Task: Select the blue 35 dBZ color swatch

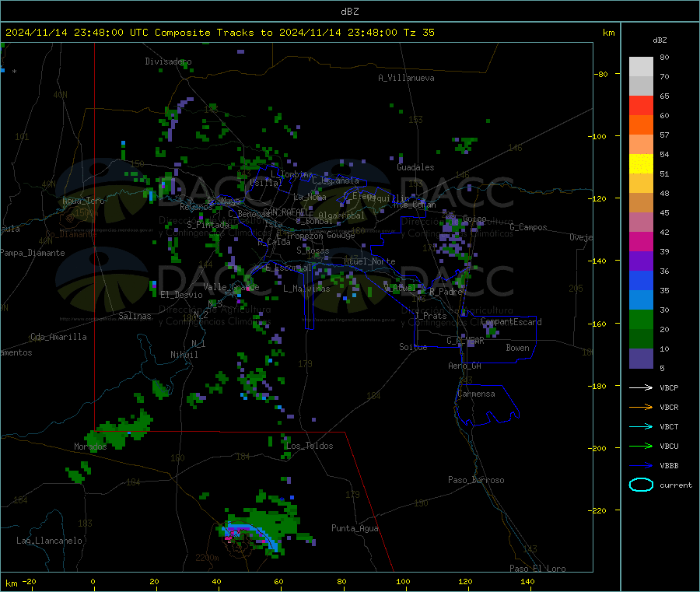Action: coord(641,280)
